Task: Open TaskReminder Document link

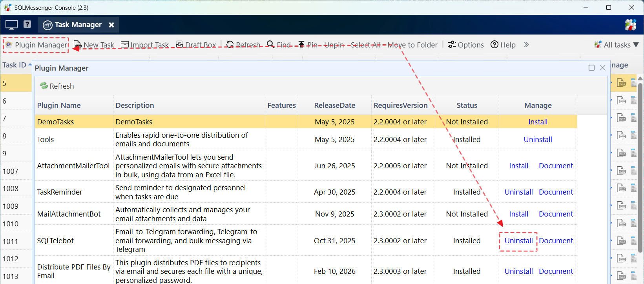Action: [556, 192]
